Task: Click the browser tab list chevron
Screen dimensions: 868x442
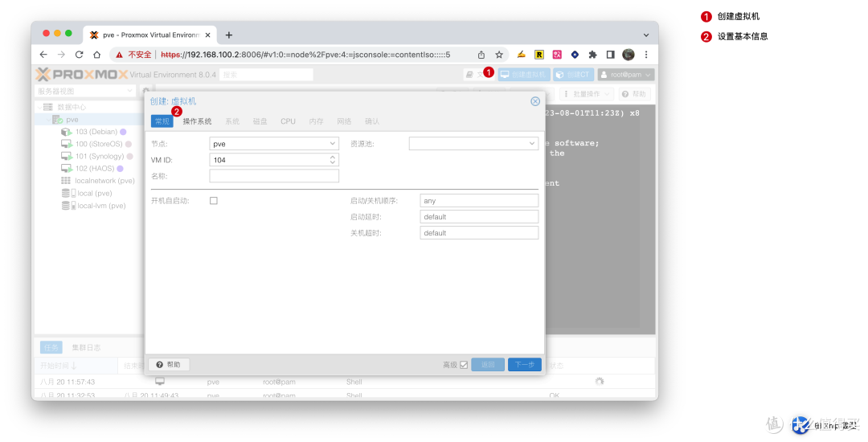Action: coord(646,35)
